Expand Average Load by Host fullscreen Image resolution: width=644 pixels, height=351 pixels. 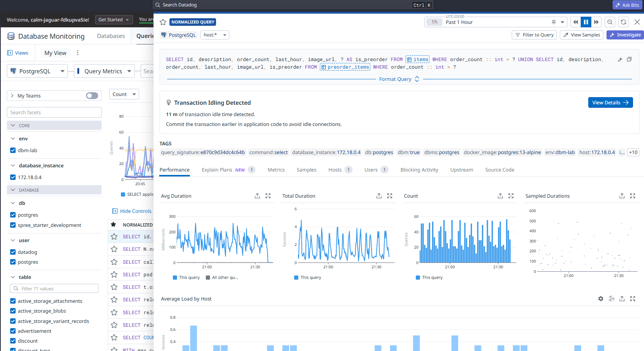pyautogui.click(x=633, y=299)
